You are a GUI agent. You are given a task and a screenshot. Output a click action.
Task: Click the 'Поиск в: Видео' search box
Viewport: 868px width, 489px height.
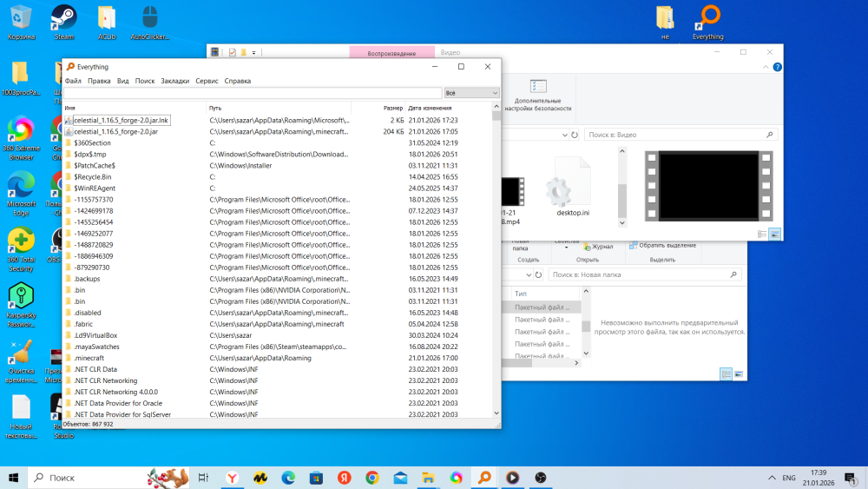(681, 135)
